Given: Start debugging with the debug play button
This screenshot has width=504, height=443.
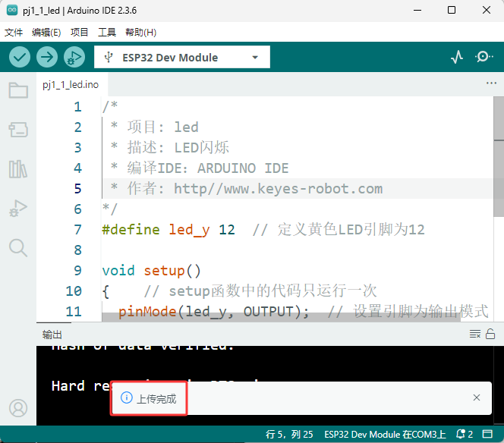Looking at the screenshot, I should (74, 57).
